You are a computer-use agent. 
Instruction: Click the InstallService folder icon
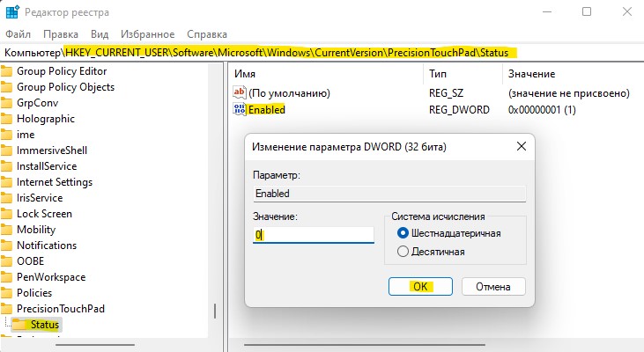[6, 166]
